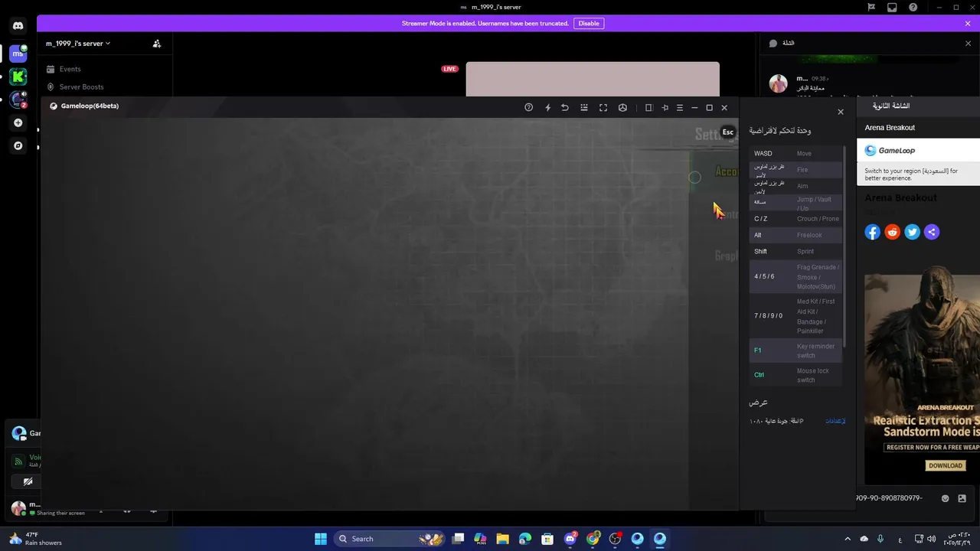Select the Ctrl Mouse lock switch row
The width and height of the screenshot is (980, 551).
(x=795, y=375)
